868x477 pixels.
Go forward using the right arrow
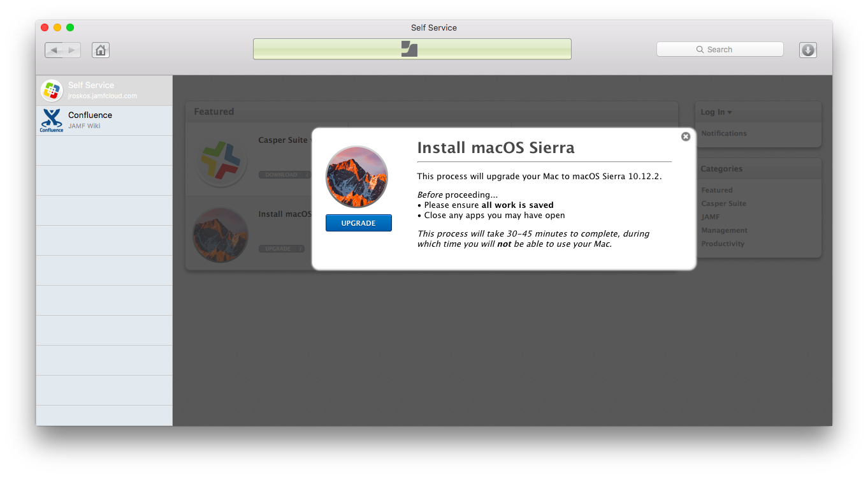coord(72,50)
